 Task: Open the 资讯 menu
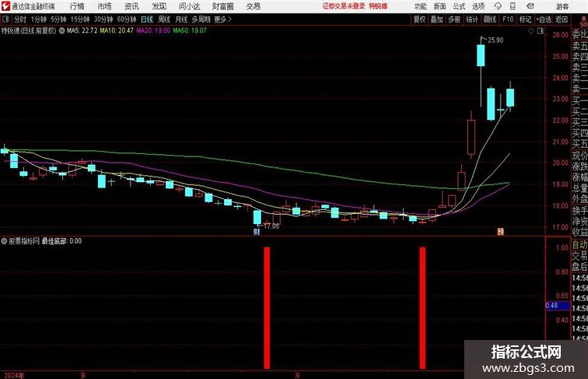coord(132,6)
